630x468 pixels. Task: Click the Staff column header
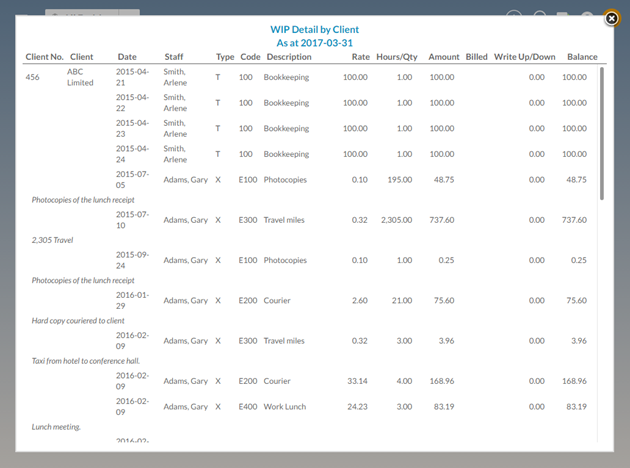(174, 57)
